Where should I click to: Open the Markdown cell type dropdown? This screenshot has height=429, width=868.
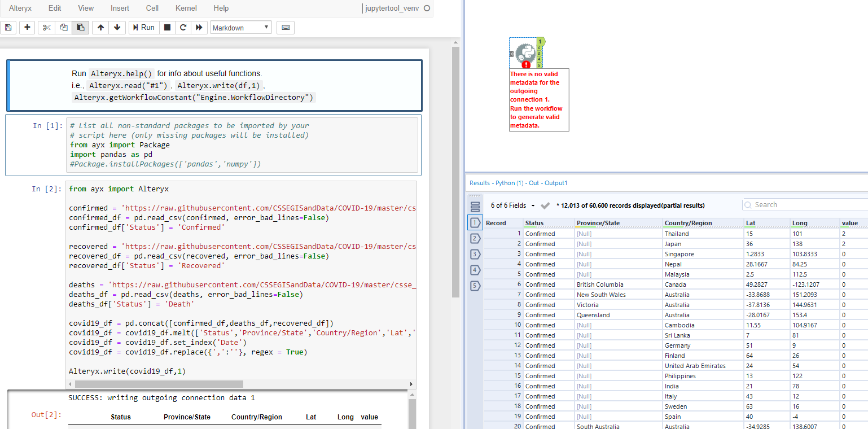(x=240, y=28)
